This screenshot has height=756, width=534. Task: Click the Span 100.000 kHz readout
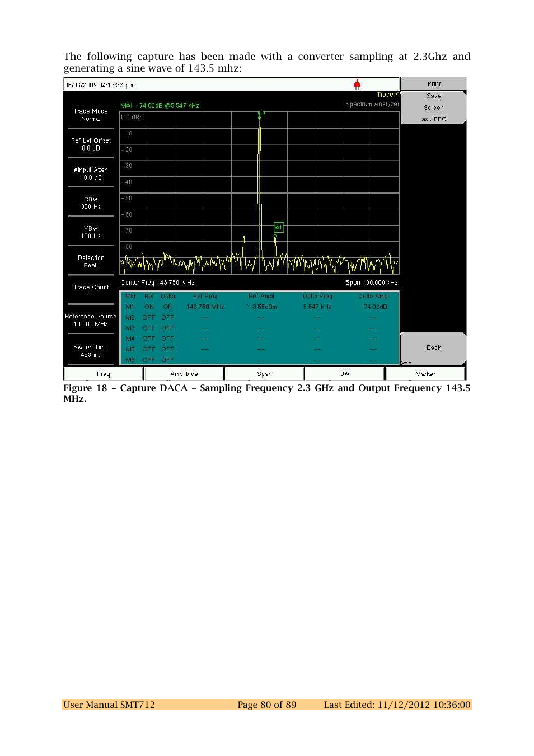coord(372,283)
